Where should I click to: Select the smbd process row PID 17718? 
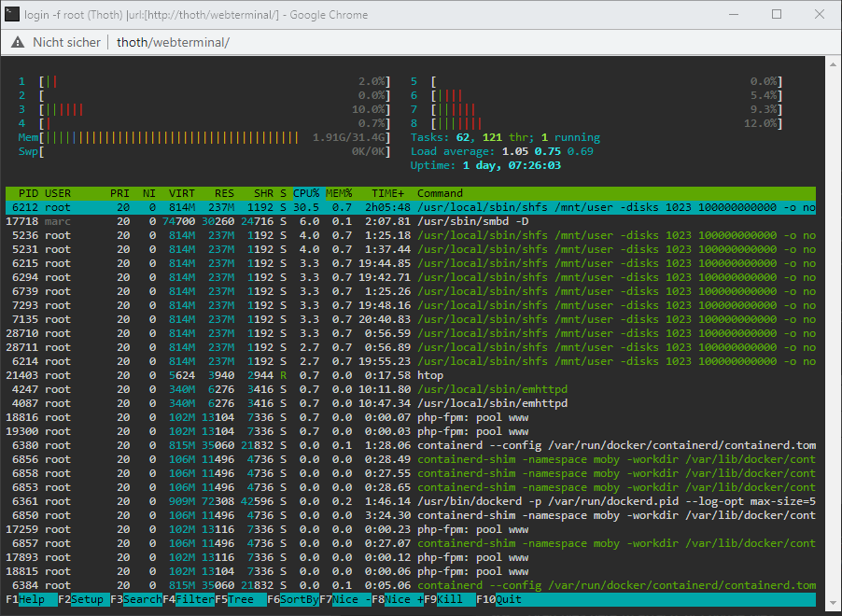[x=411, y=221]
